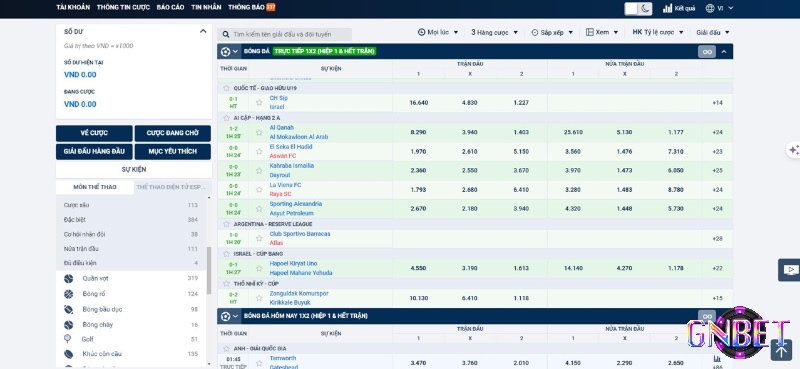Image resolution: width=800 pixels, height=369 pixels.
Task: Click the Sự kiện button
Action: 134,169
